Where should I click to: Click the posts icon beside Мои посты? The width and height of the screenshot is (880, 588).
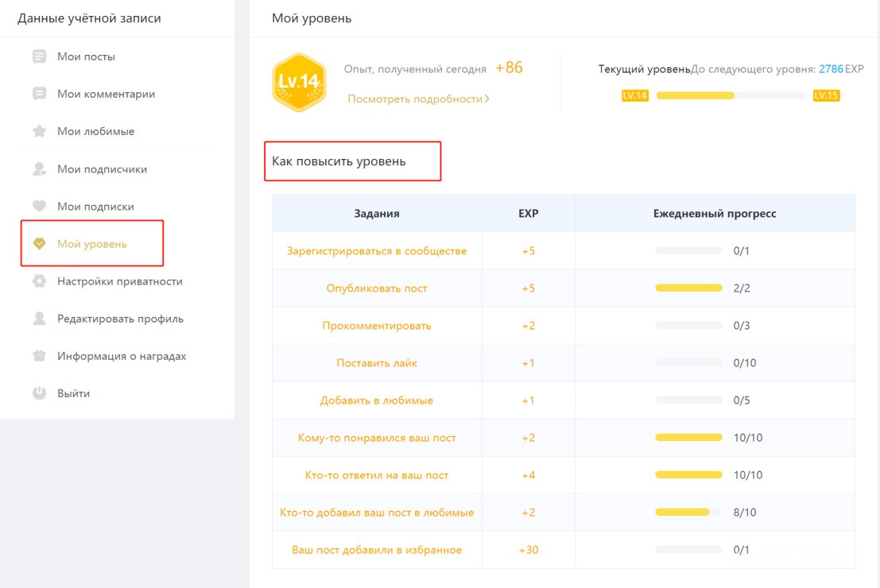[x=39, y=56]
